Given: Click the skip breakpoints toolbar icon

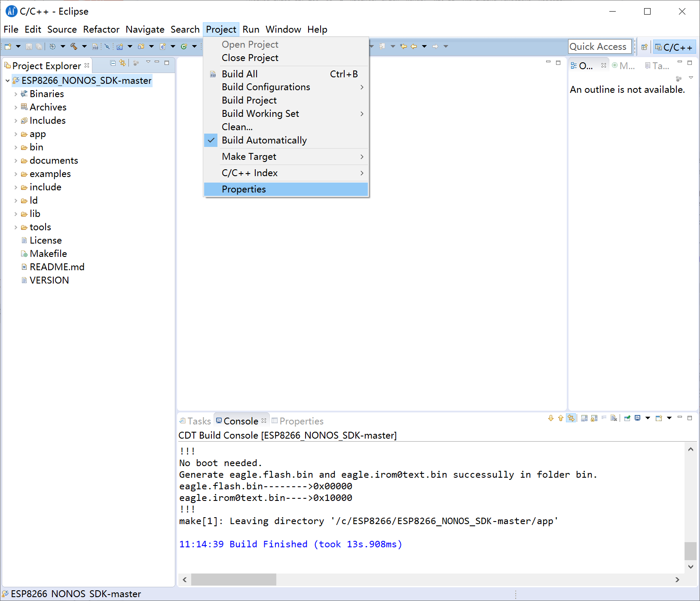Looking at the screenshot, I should [107, 46].
